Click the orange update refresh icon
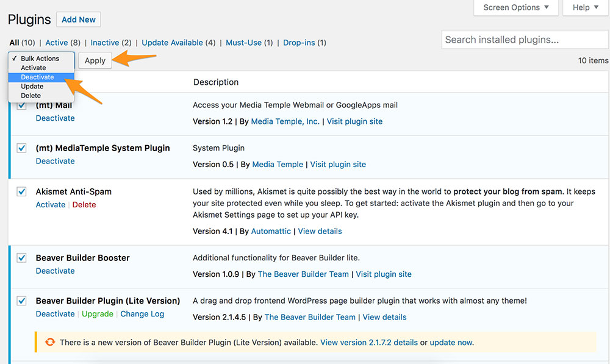Screen dimensions: 610x364 50,342
